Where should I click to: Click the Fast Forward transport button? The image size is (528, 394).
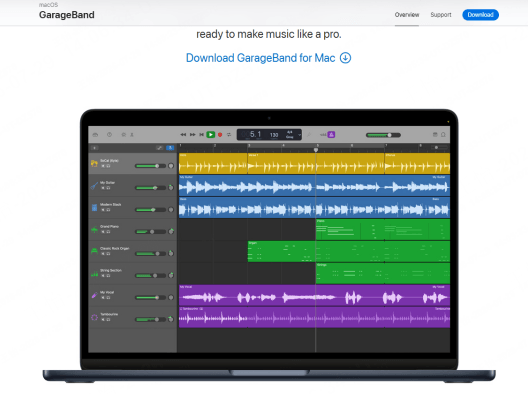[193, 135]
